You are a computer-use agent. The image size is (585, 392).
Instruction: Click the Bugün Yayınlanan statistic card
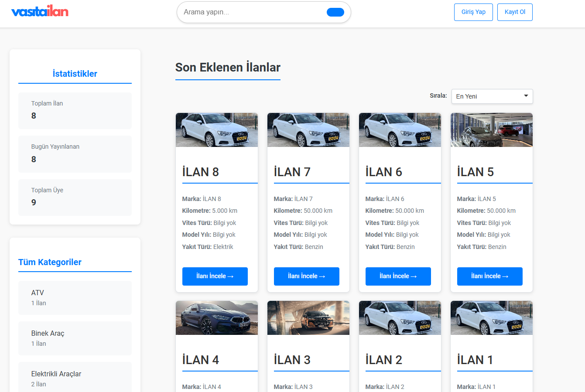75,154
